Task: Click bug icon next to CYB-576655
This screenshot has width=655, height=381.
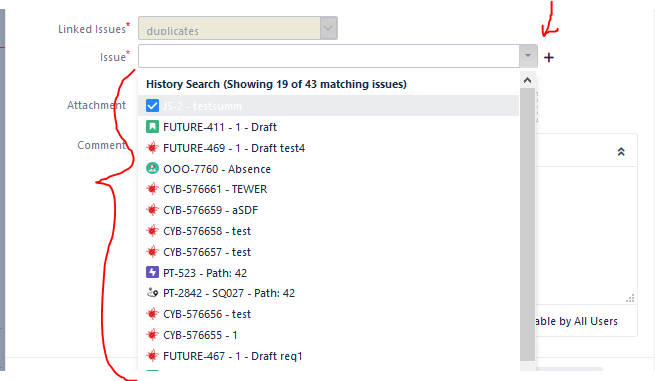Action: (152, 335)
